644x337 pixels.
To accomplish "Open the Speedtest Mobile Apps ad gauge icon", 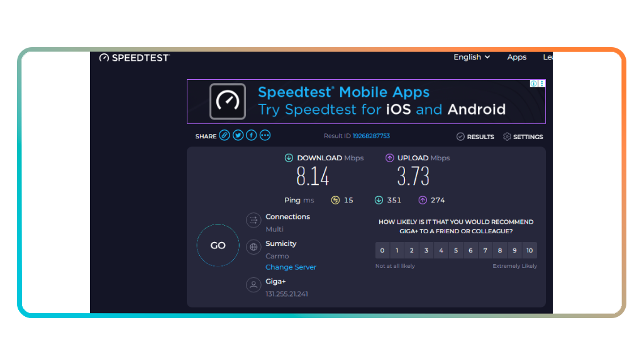I will (228, 101).
